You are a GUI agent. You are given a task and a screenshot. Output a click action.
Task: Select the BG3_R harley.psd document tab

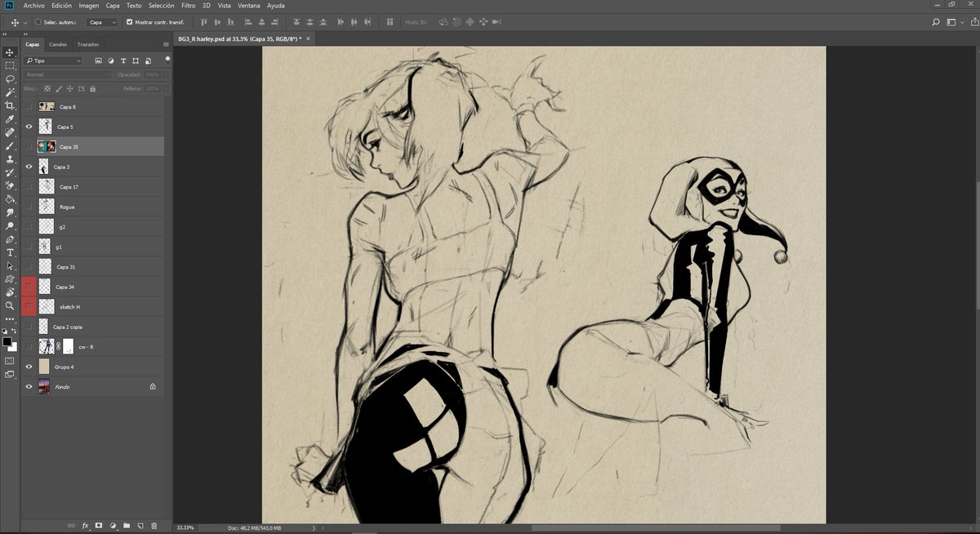(239, 38)
